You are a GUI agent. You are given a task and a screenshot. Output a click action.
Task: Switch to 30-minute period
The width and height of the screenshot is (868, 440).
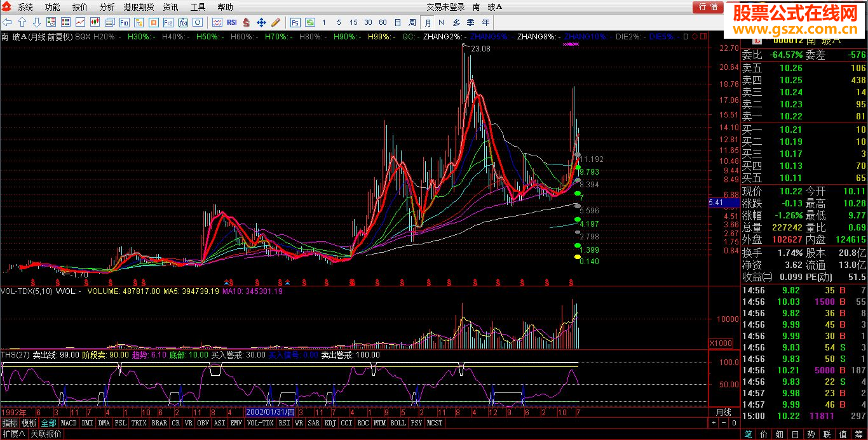click(x=368, y=22)
